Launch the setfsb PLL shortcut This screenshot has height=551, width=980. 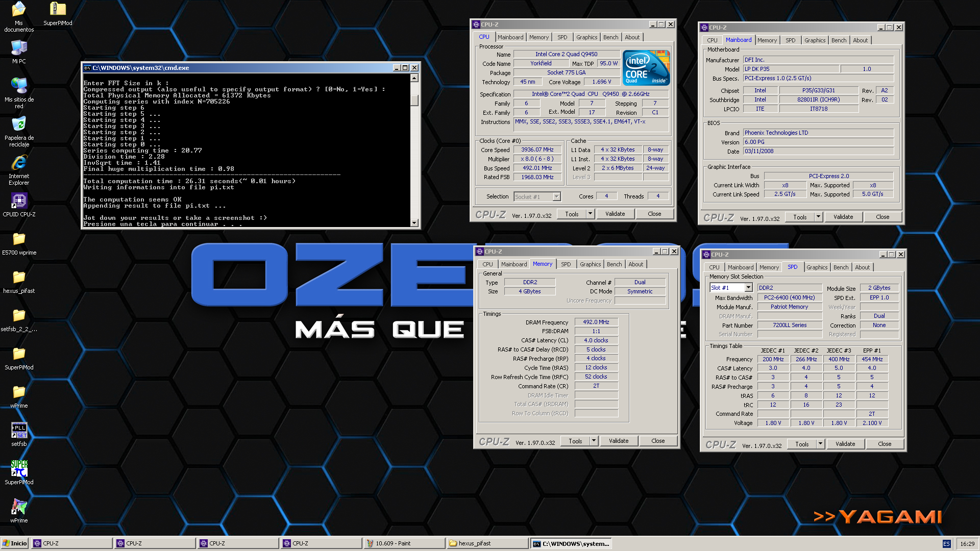click(x=19, y=434)
